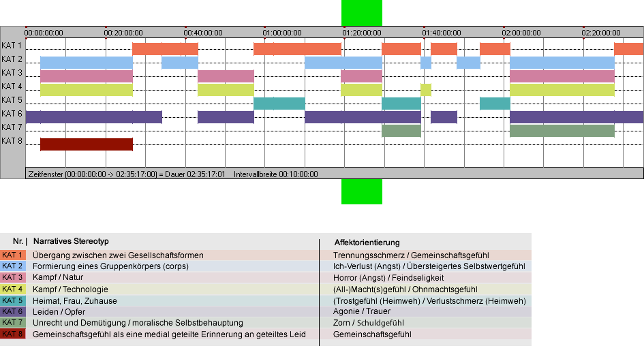Click 'Ich-Verlust (Angst) / Übersteigertes Selbstwertgefühl' text
Viewport: 644px width, 361px height.
coord(429,266)
